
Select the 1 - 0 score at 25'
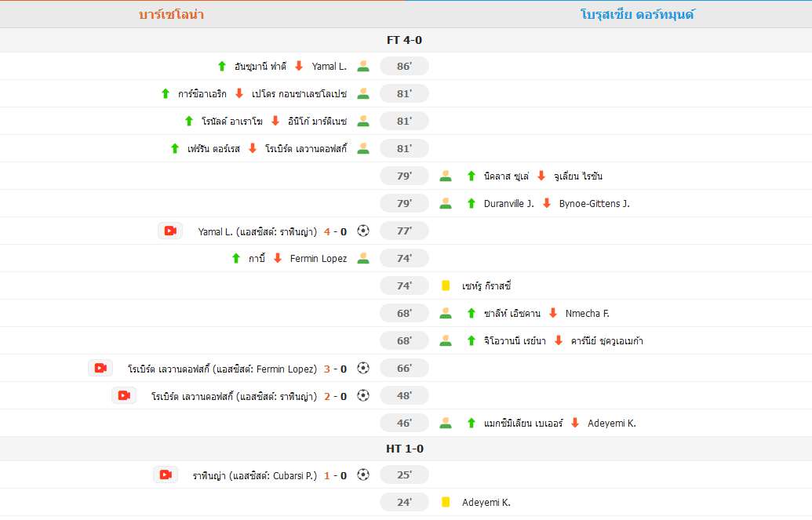click(x=335, y=475)
